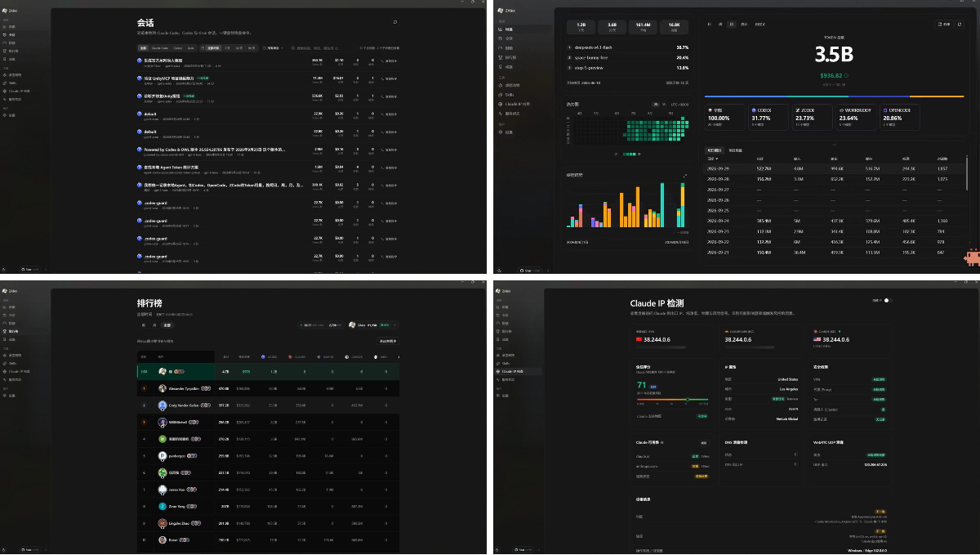Toggle the IP hide switch in Claude IP 检测
Screen dimensions: 980x555
(x=888, y=301)
